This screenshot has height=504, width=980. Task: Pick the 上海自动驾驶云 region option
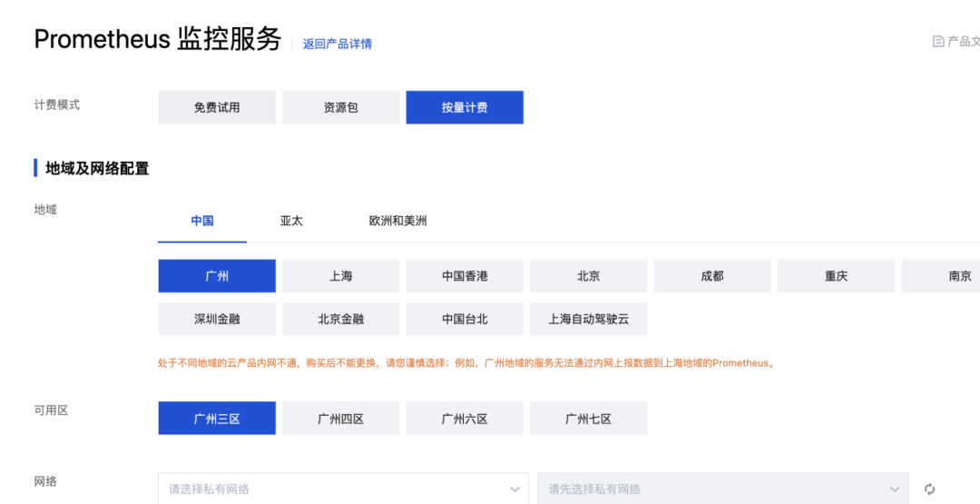click(x=588, y=319)
